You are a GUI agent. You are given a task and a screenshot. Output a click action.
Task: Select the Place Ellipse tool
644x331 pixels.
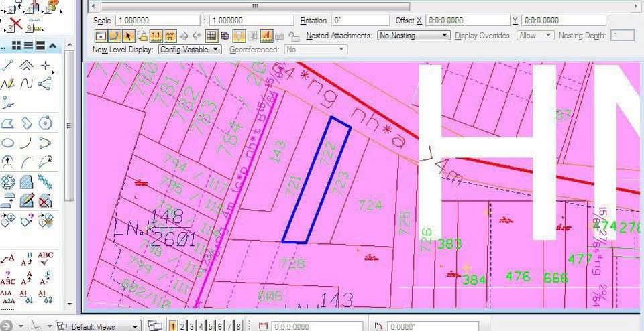pos(8,143)
